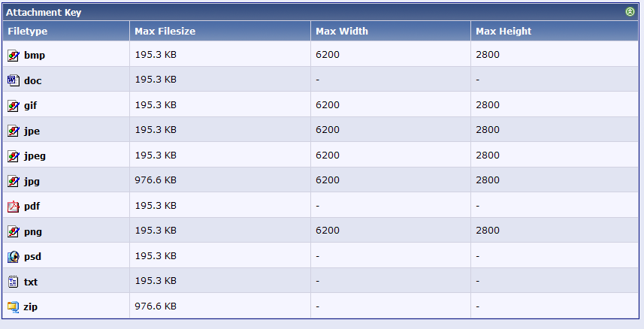The width and height of the screenshot is (644, 329).
Task: Click the jpg filetype icon
Action: pos(13,181)
